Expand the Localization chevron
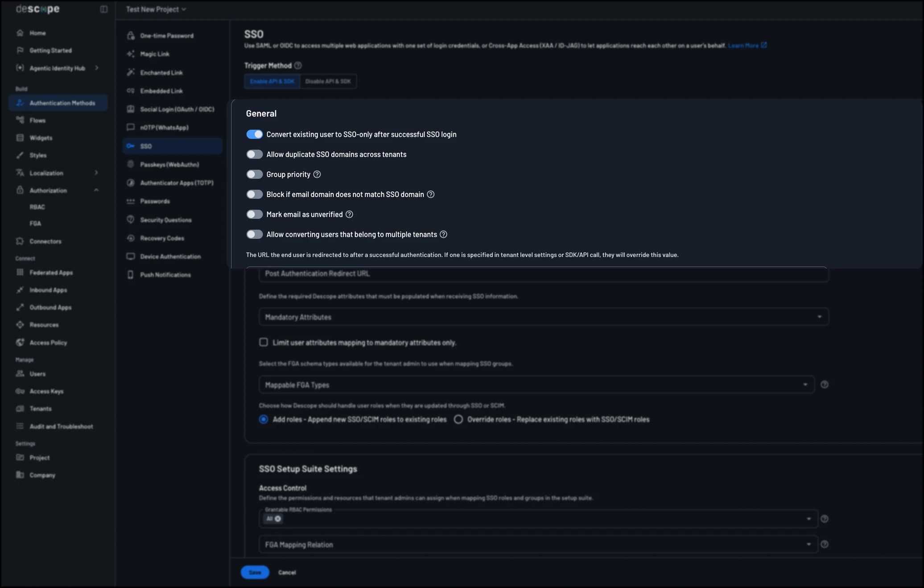924x588 pixels. pos(96,173)
